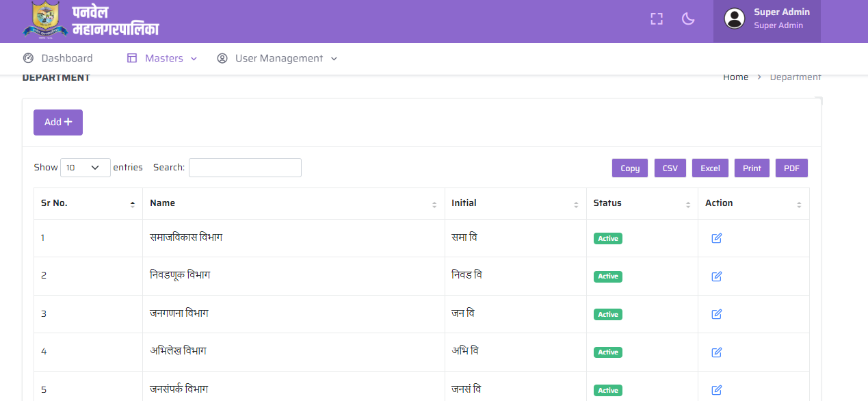868x401 pixels.
Task: Edit the समाजविकास विभाग row
Action: [x=716, y=238]
